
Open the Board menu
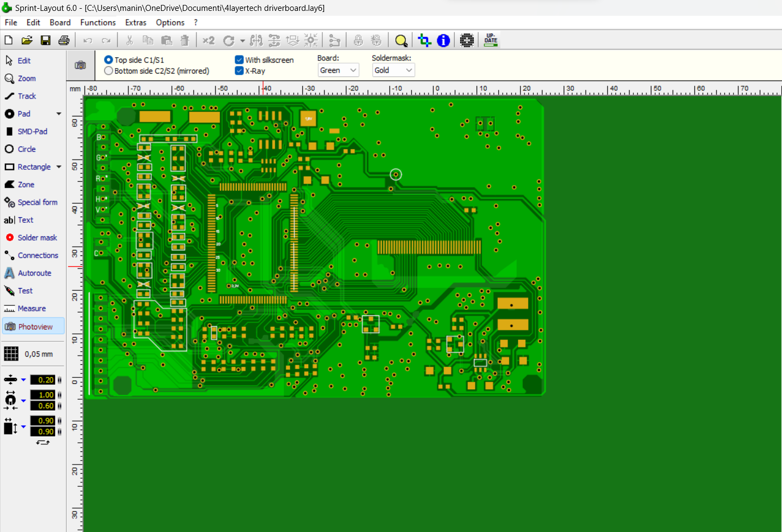coord(60,22)
